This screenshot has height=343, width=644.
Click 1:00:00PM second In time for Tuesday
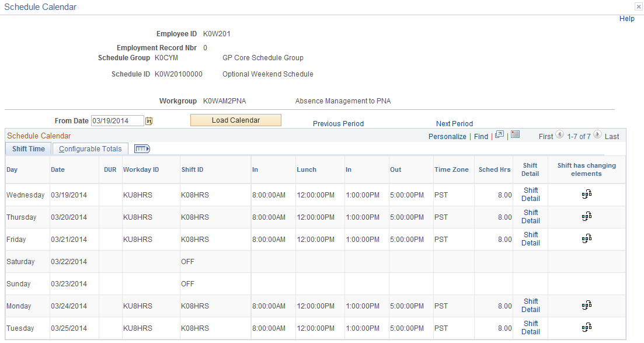click(363, 328)
